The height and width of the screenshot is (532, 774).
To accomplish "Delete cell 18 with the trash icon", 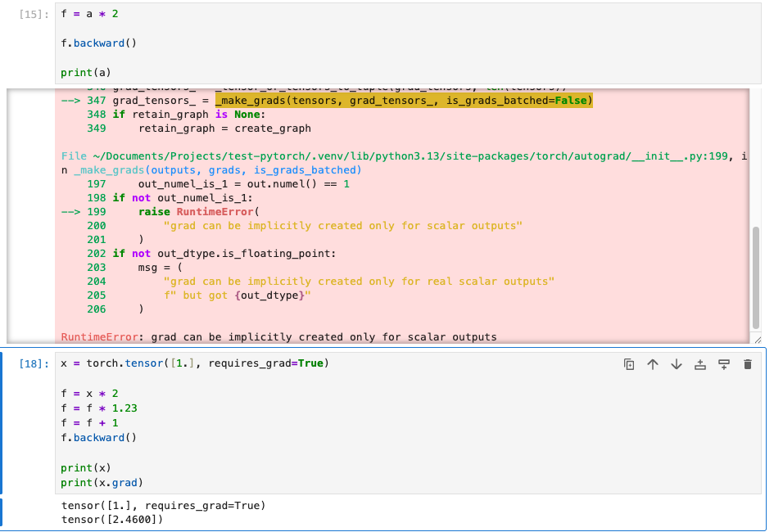I will (747, 364).
